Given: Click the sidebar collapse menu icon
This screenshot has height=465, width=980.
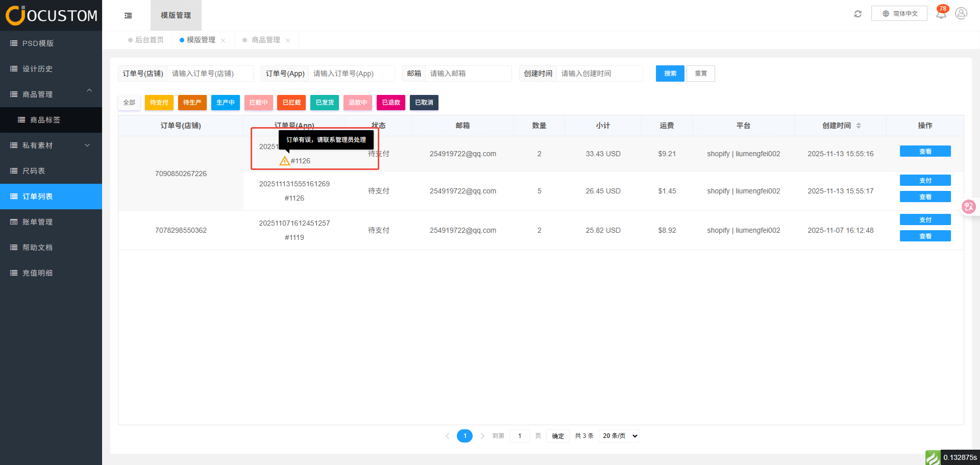Looking at the screenshot, I should tap(128, 15).
